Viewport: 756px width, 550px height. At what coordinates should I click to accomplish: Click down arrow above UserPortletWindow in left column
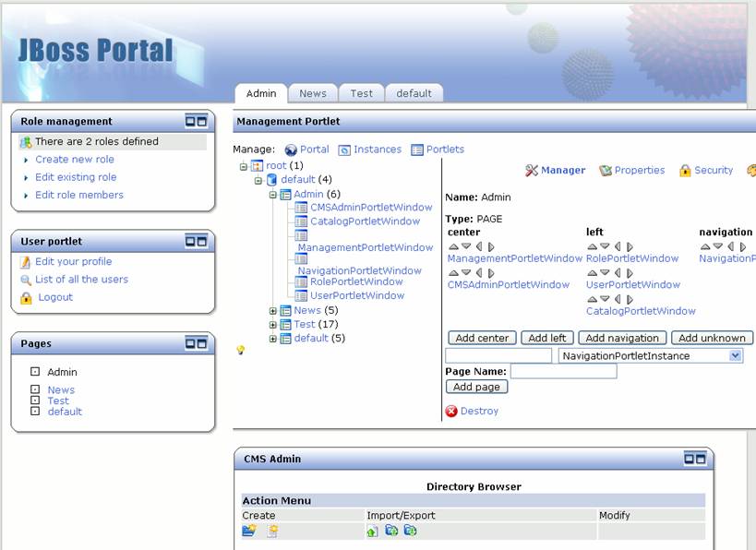pos(605,273)
